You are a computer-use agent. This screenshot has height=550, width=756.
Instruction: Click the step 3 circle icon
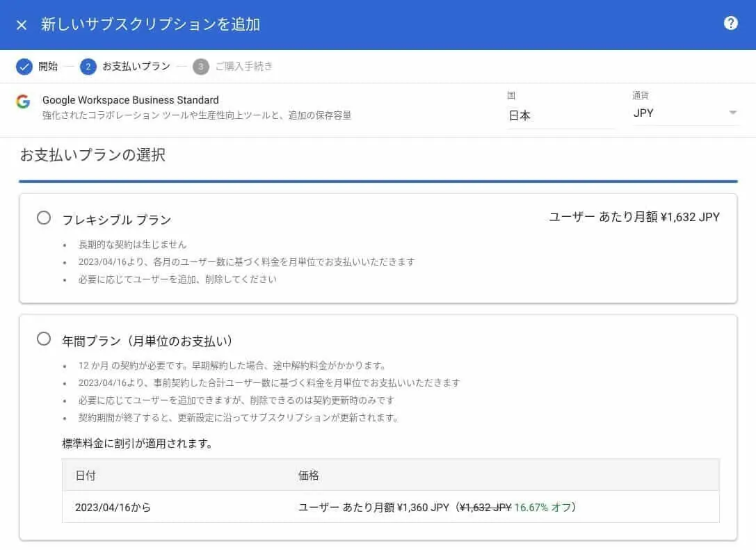point(200,67)
